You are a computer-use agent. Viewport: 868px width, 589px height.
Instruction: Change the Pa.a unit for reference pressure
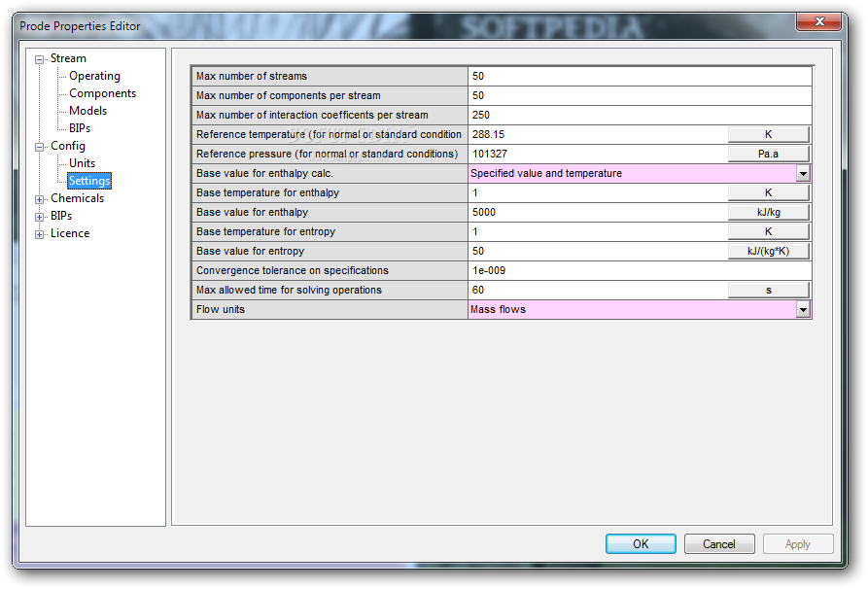[x=768, y=154]
